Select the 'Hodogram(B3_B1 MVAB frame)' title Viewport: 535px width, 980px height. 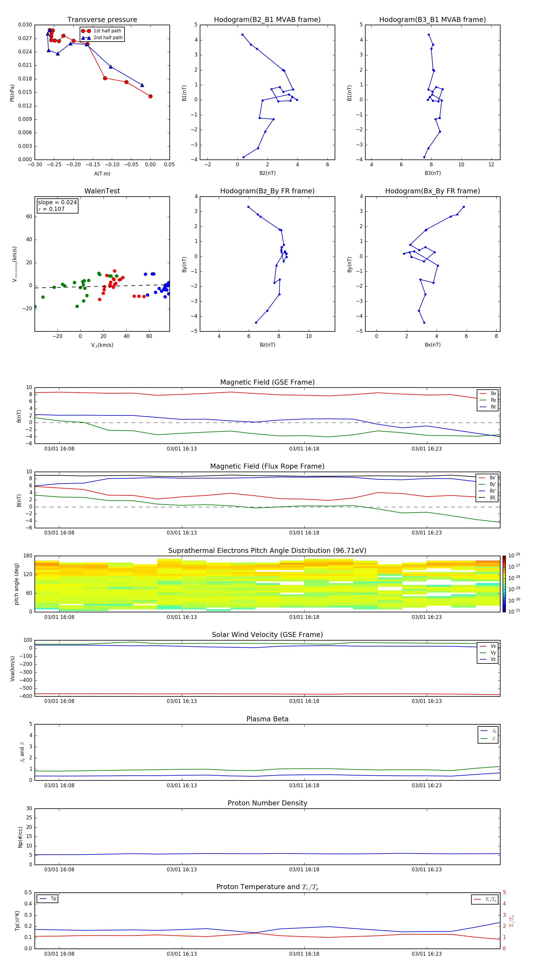432,19
